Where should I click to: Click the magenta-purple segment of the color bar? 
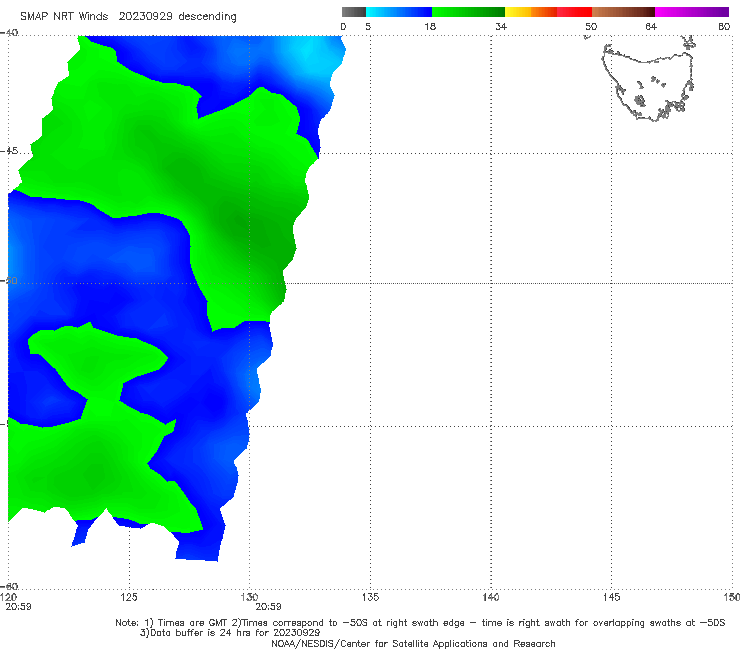point(692,12)
